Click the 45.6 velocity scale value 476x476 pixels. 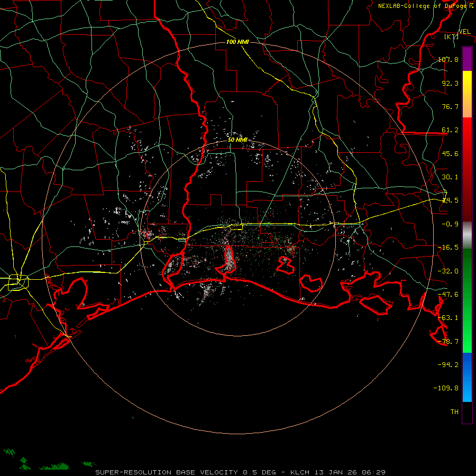[x=450, y=153]
